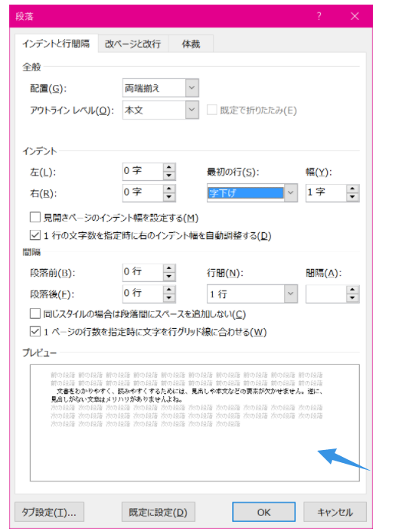Confirm with the OK button
Screen dimensions: 412x532
(x=263, y=512)
